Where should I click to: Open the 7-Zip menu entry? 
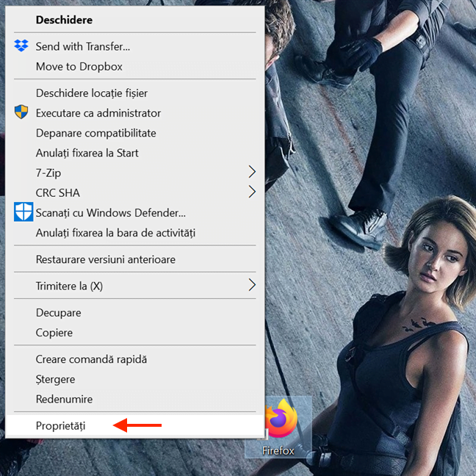tap(134, 173)
